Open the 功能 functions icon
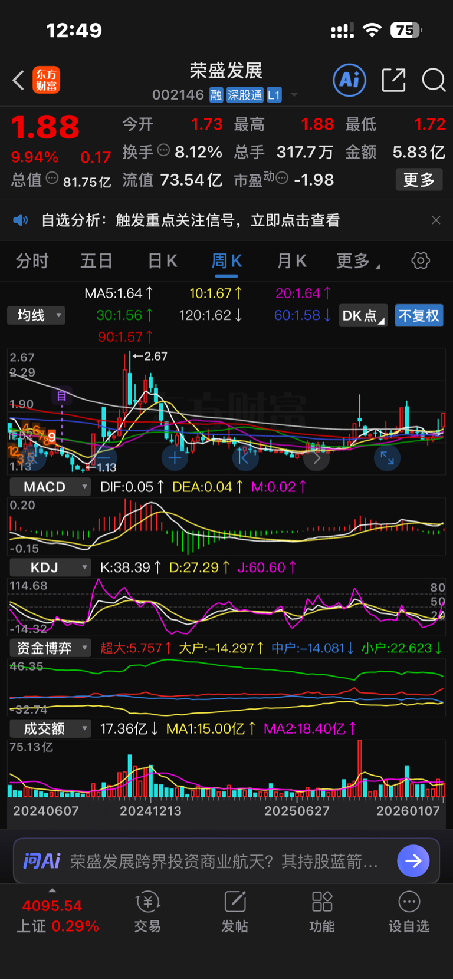Screen dimensions: 453x980 (322, 912)
